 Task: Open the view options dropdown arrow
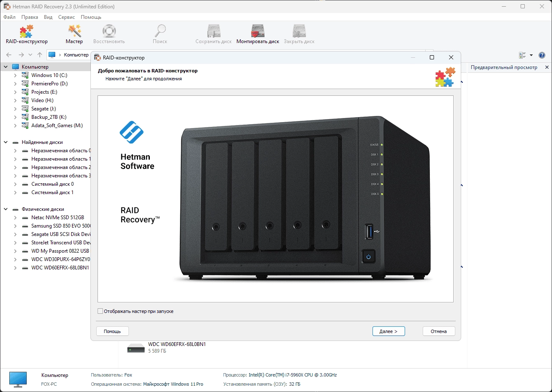531,55
